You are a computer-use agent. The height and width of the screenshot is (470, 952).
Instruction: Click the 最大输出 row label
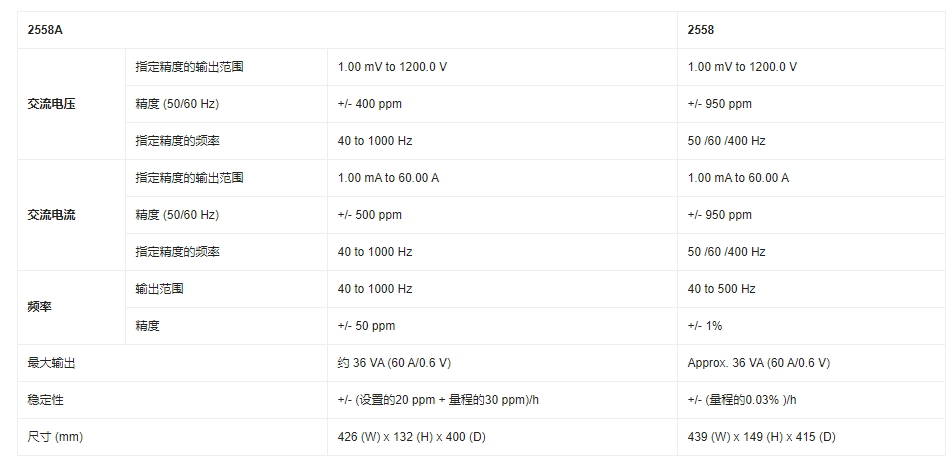coord(52,363)
